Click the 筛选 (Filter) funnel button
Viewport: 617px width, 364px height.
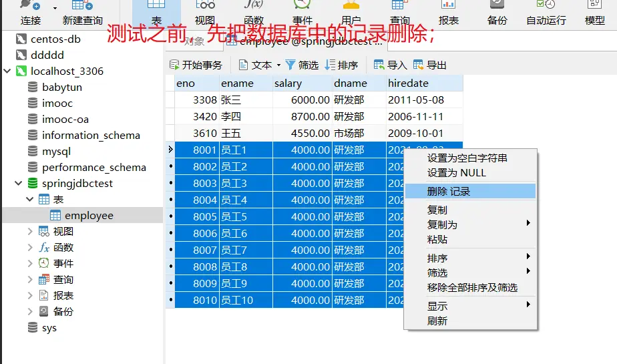click(302, 65)
